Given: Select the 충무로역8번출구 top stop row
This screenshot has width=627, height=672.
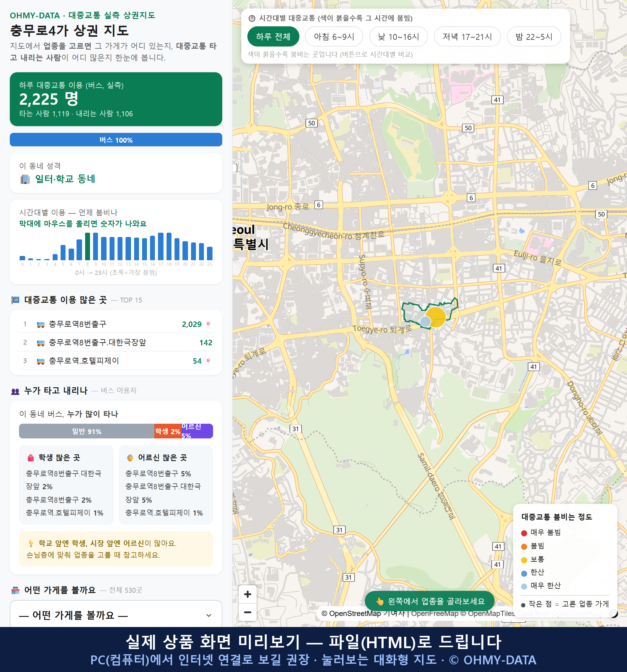Looking at the screenshot, I should (x=116, y=324).
